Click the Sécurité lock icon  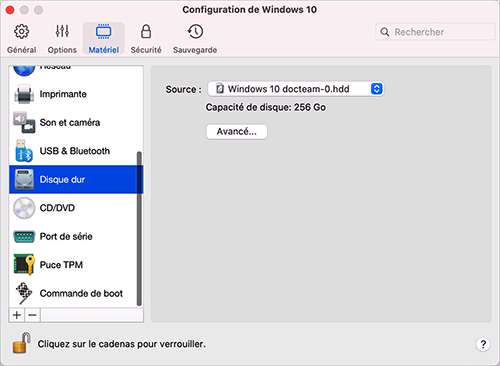pyautogui.click(x=146, y=31)
